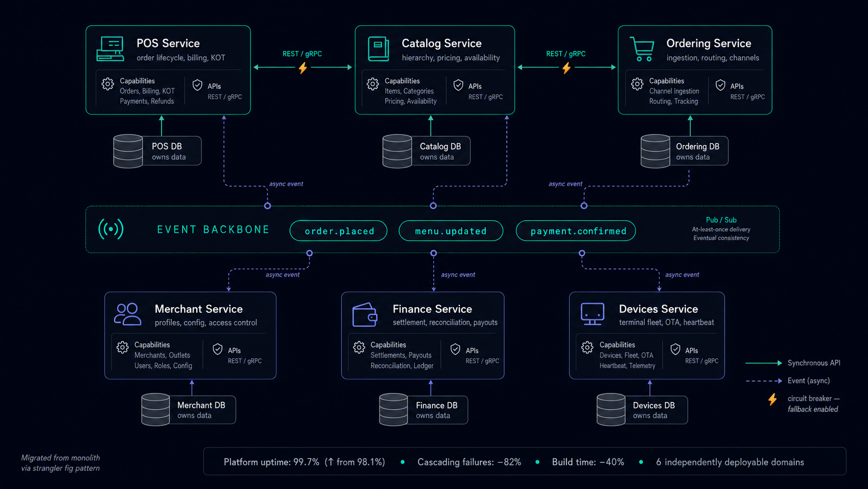Click the Devices DB database cylinder icon
Image resolution: width=868 pixels, height=489 pixels.
click(x=611, y=409)
